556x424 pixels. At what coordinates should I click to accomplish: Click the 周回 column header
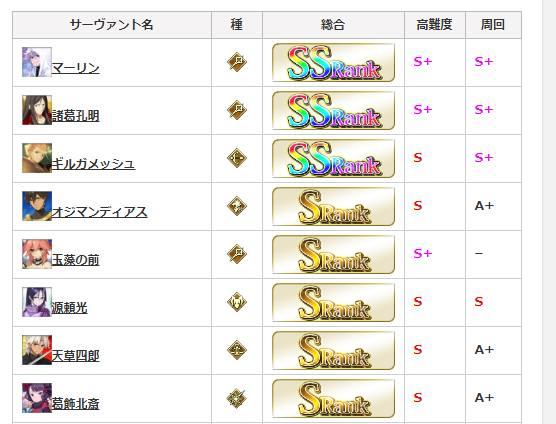click(493, 24)
